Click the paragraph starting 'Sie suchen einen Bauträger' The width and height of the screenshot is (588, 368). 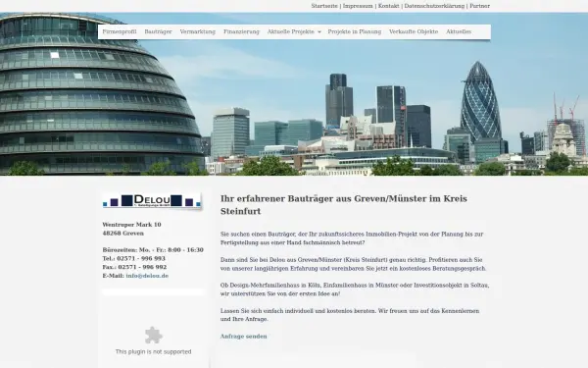[x=352, y=238]
